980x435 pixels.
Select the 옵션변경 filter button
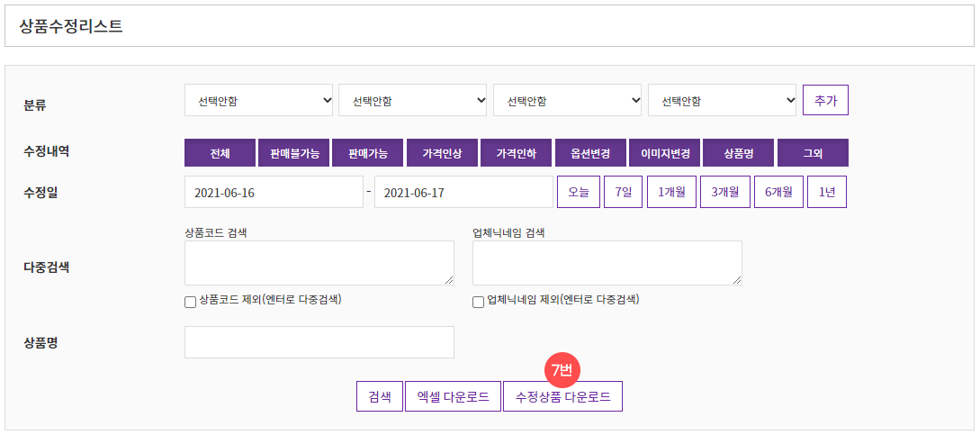tap(590, 153)
